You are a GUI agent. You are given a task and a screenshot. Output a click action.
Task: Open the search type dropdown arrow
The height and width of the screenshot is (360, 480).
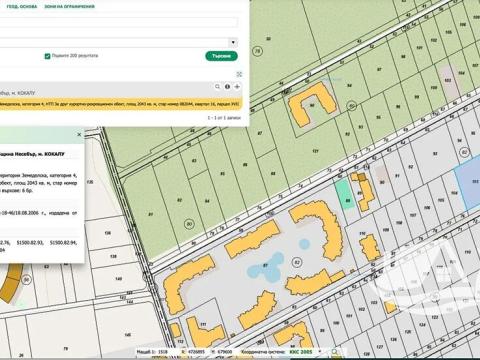click(233, 42)
